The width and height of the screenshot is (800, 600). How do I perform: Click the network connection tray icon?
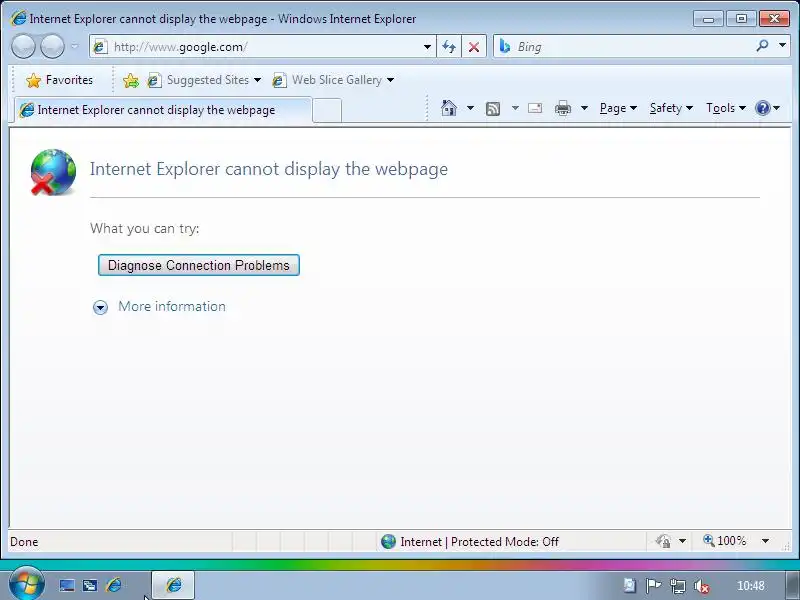click(678, 586)
